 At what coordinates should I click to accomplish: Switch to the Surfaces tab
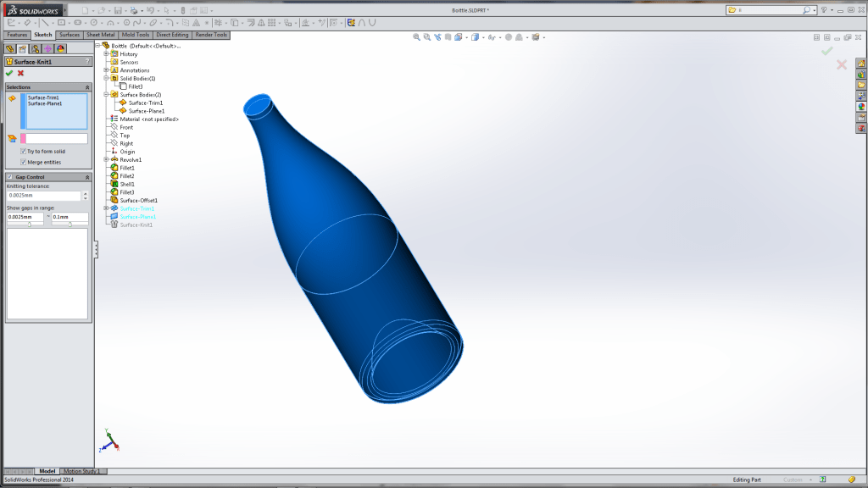pyautogui.click(x=70, y=35)
